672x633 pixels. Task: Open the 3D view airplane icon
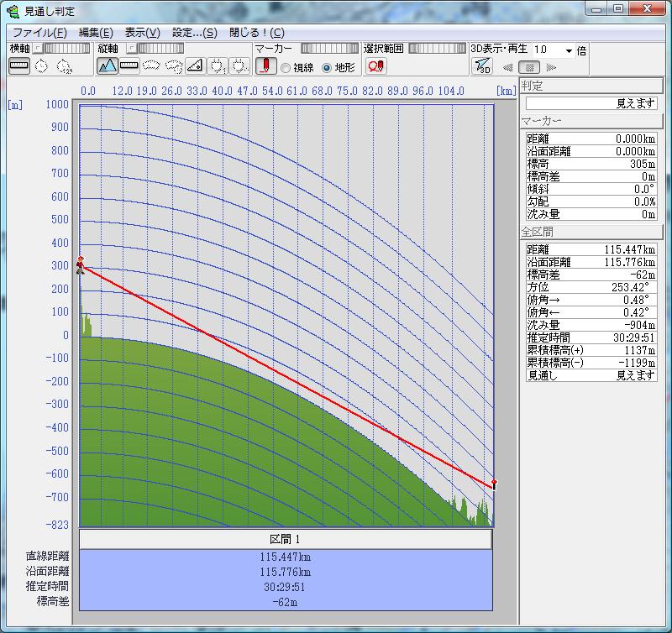click(482, 66)
